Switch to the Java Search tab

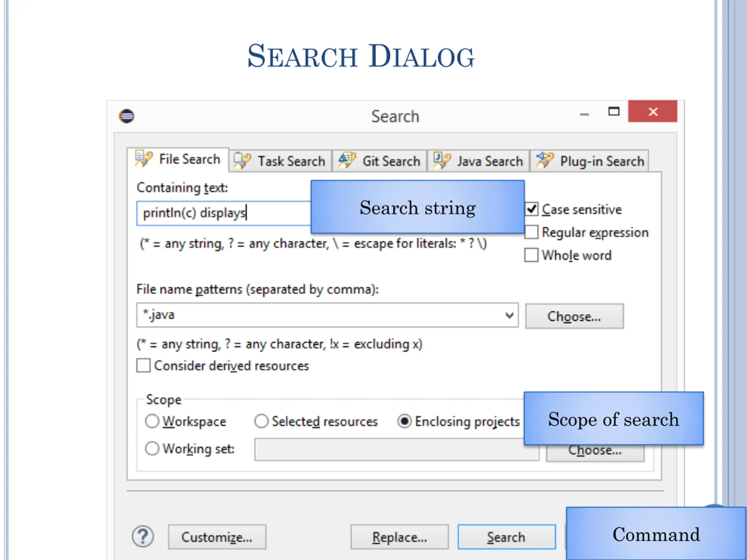point(479,161)
